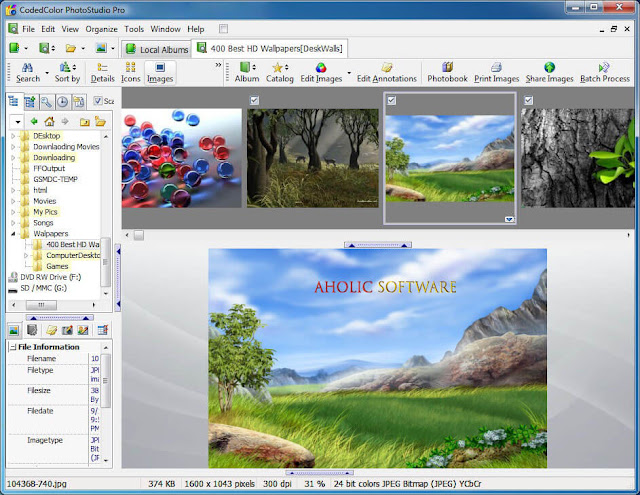
Task: Click the Search binoculars icon
Action: (x=27, y=67)
